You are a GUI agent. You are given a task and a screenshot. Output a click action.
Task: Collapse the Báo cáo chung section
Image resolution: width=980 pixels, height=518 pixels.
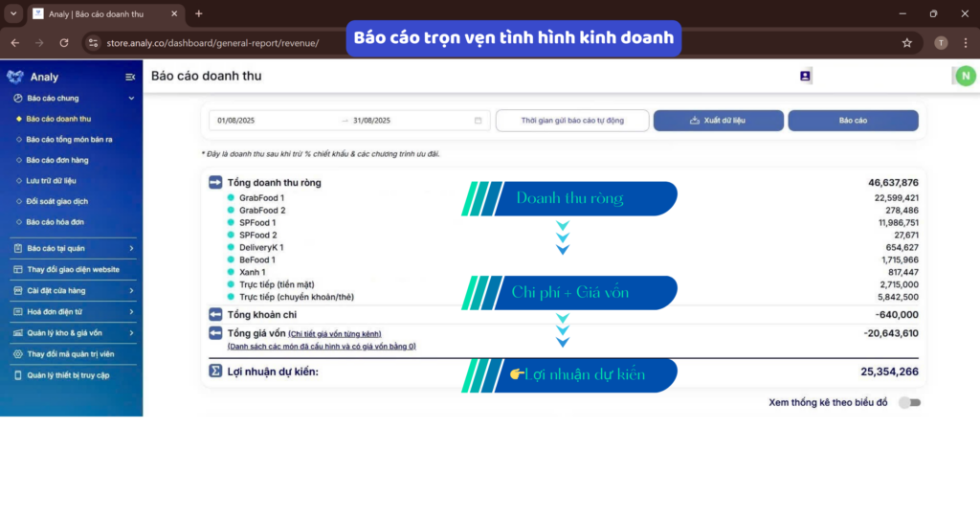pyautogui.click(x=131, y=98)
